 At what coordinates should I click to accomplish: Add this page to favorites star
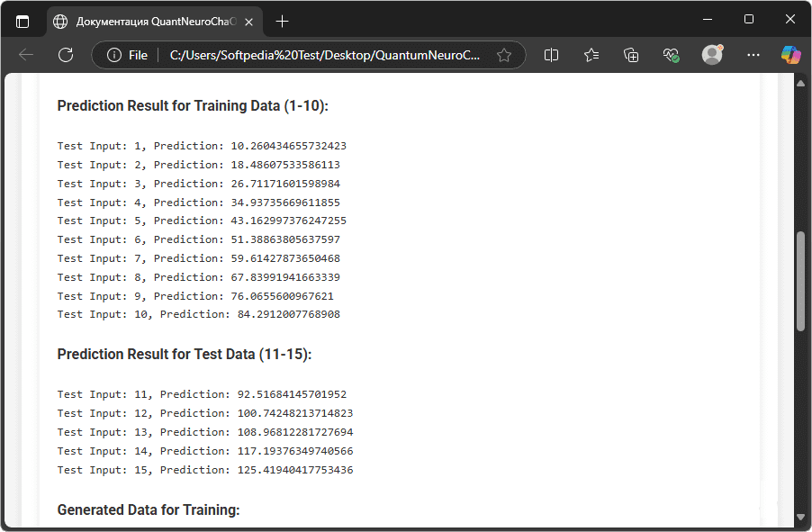click(x=504, y=55)
